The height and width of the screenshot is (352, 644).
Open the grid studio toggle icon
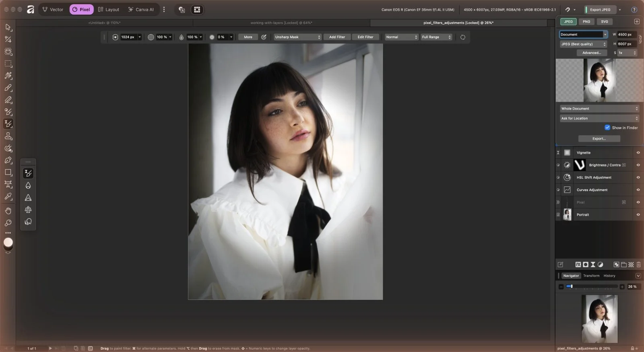click(197, 10)
